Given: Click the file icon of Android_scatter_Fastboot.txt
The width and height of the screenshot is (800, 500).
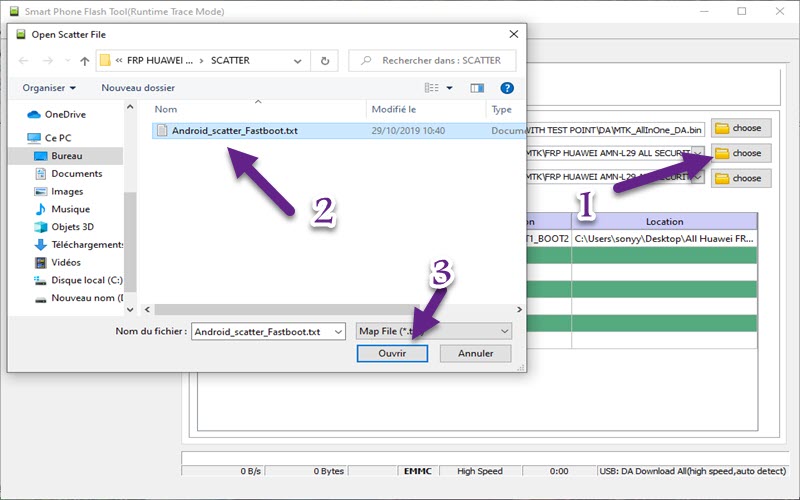Looking at the screenshot, I should (x=162, y=131).
